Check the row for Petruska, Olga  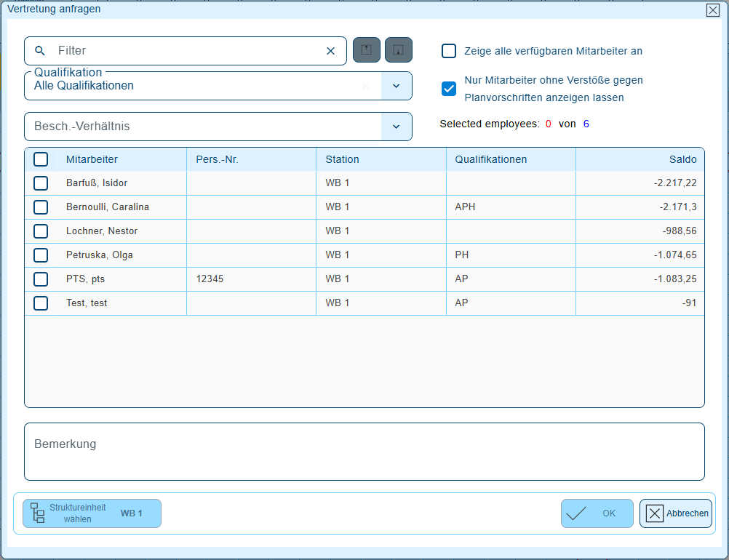coord(41,255)
